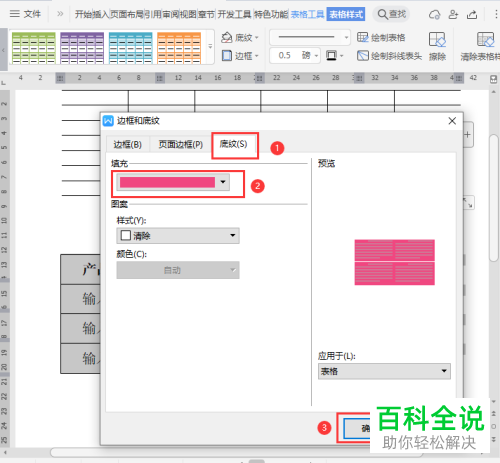Click the table add-column plus button
500x463 pixels.
pyautogui.click(x=468, y=135)
